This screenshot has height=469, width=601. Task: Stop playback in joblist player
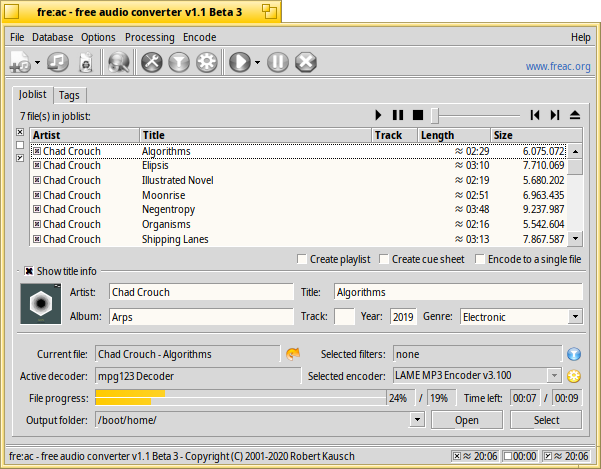coord(418,115)
